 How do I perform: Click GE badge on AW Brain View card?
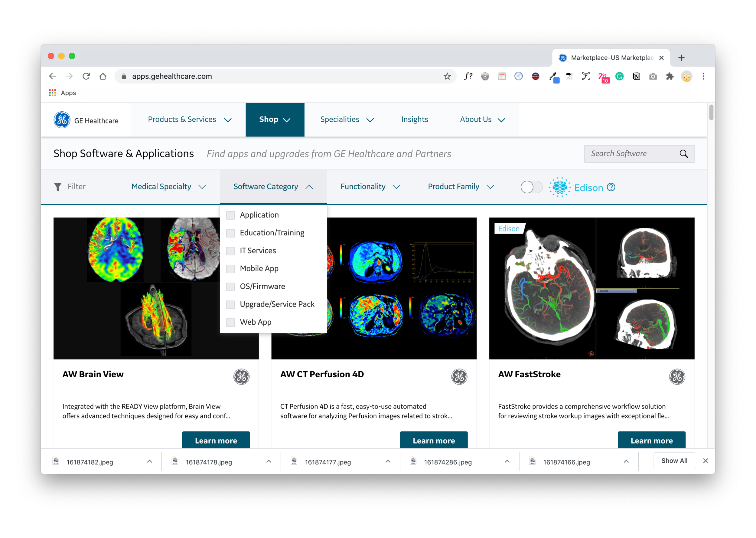pyautogui.click(x=241, y=377)
